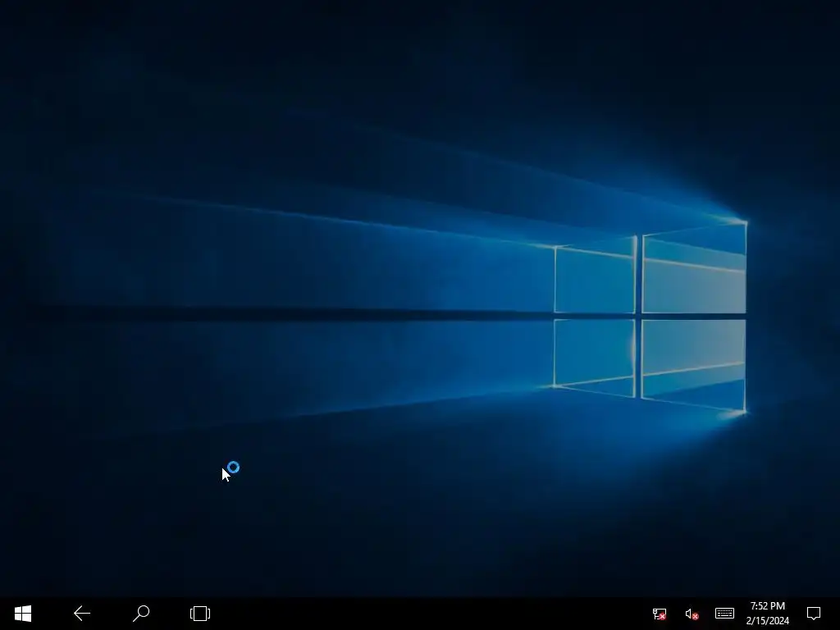Open Action Center notifications icon
Viewport: 840px width, 630px height.
pyautogui.click(x=814, y=614)
